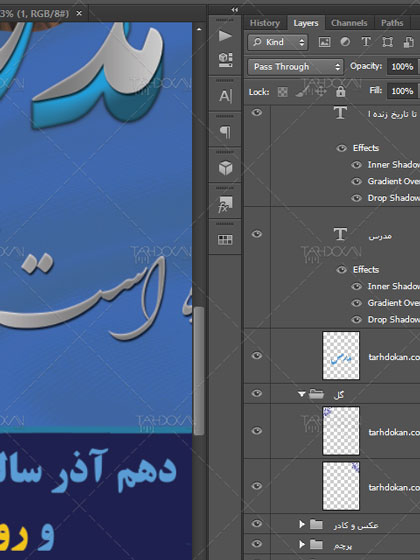
Task: Open the 3D panel cube icon
Action: click(225, 168)
